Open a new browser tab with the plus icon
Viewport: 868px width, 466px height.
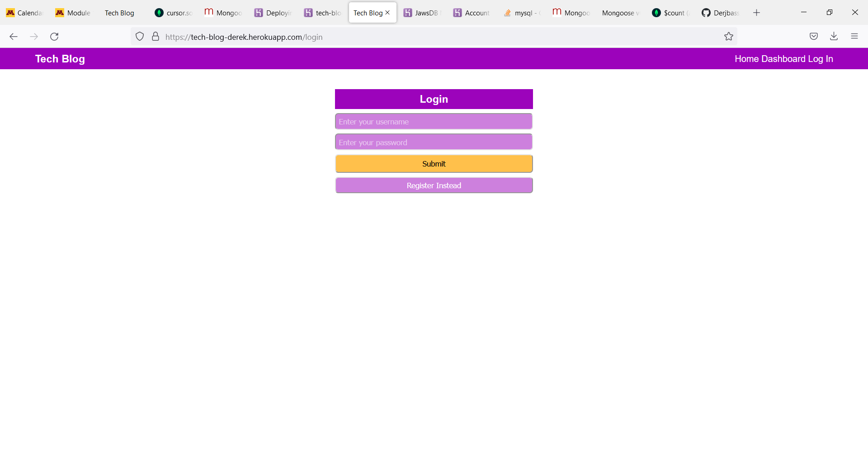pyautogui.click(x=756, y=13)
